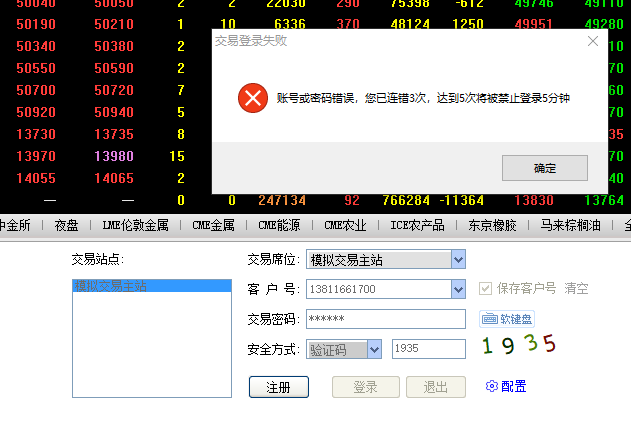Click the captcha image 1935 to refresh
The width and height of the screenshot is (631, 425).
coord(519,345)
